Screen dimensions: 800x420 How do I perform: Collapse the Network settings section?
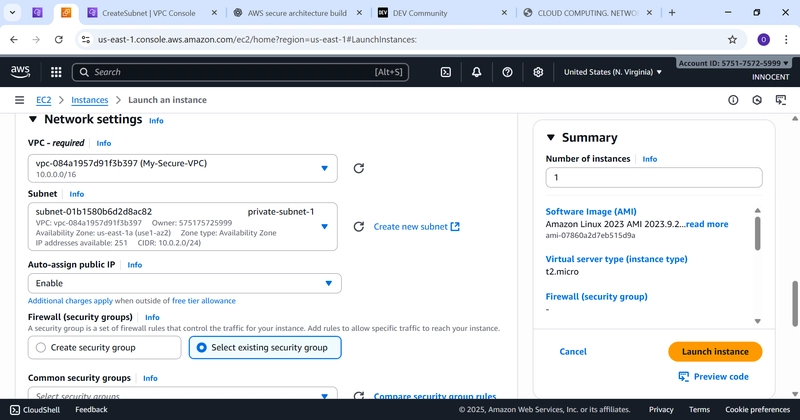(33, 119)
